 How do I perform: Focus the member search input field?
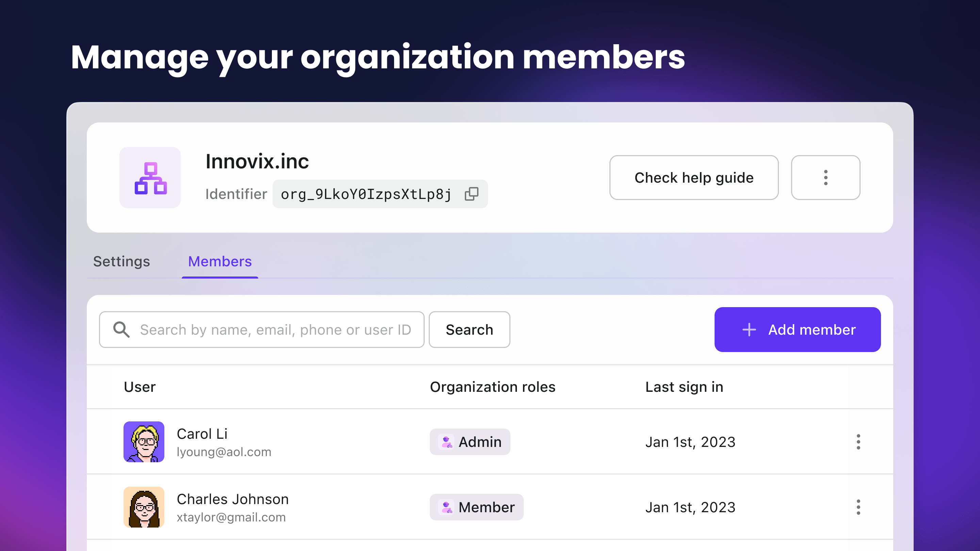[x=275, y=330]
